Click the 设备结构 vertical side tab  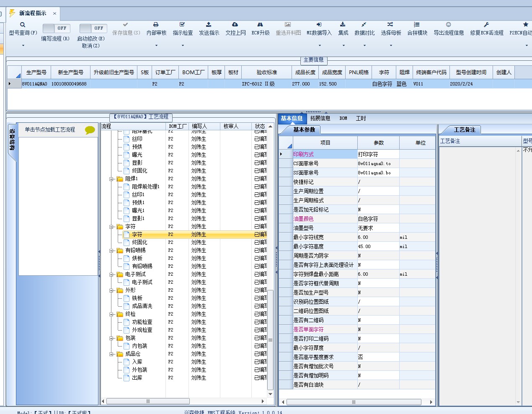point(12,140)
